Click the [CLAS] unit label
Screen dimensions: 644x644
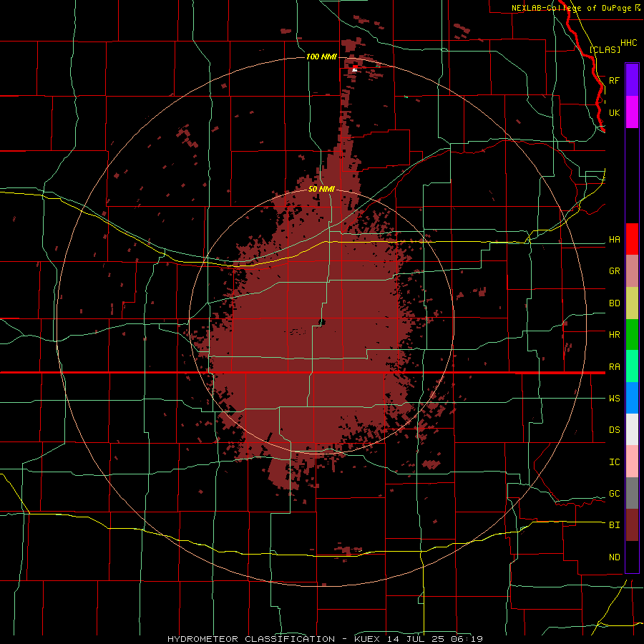tap(605, 49)
